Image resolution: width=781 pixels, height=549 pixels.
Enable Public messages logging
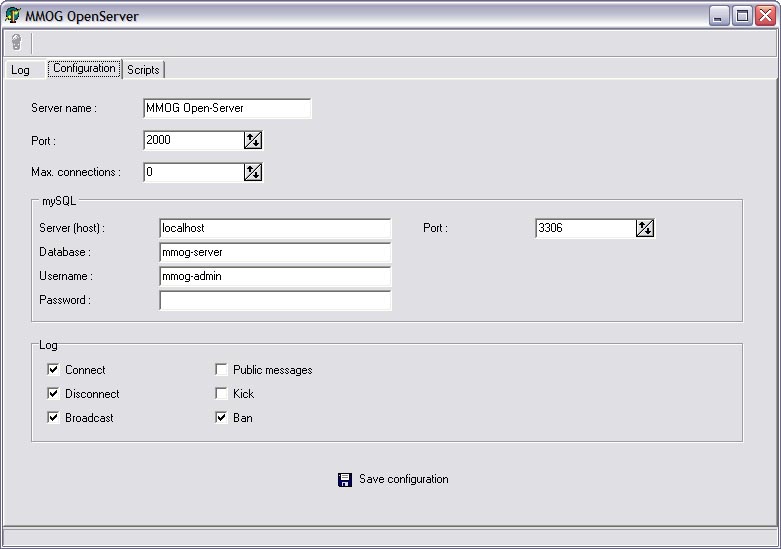pyautogui.click(x=221, y=370)
